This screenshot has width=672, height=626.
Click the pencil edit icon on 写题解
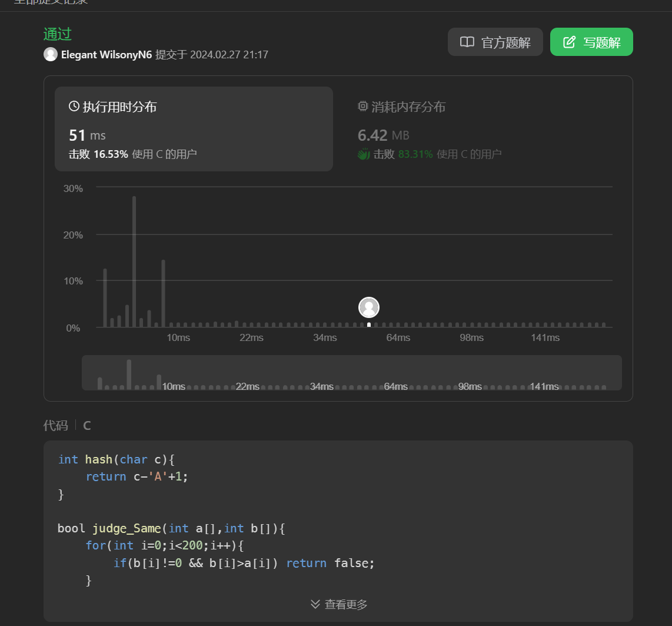569,42
